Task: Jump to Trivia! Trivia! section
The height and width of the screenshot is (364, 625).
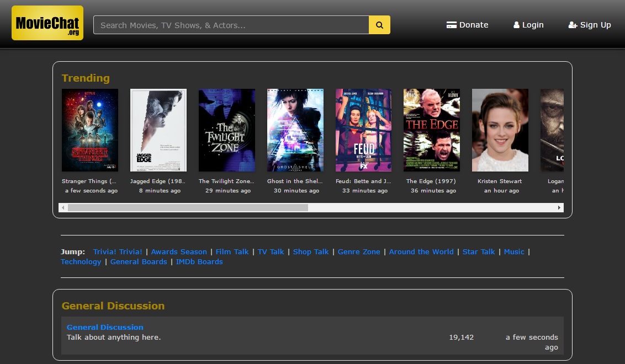Action: click(x=118, y=251)
